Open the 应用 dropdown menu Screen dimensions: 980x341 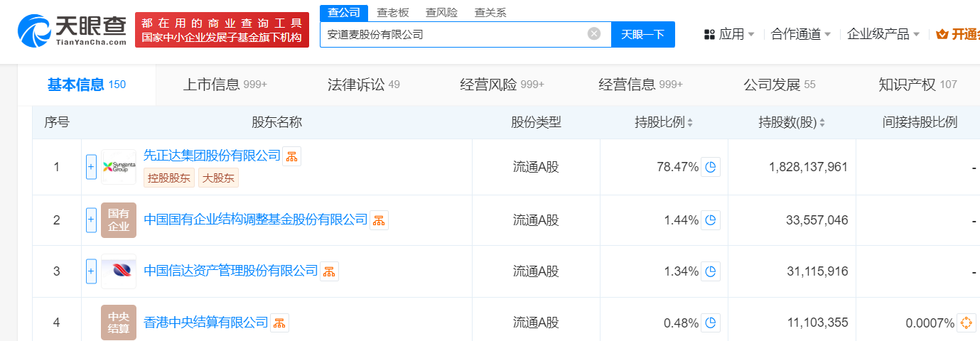coord(729,34)
